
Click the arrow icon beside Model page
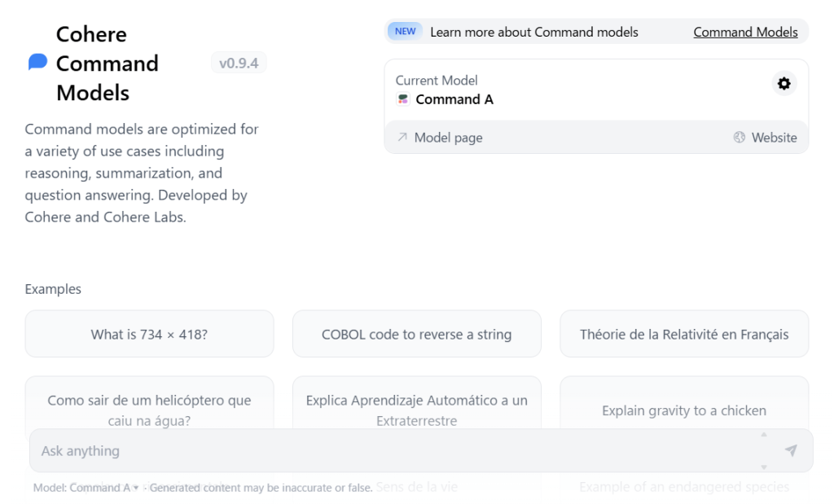tap(402, 138)
